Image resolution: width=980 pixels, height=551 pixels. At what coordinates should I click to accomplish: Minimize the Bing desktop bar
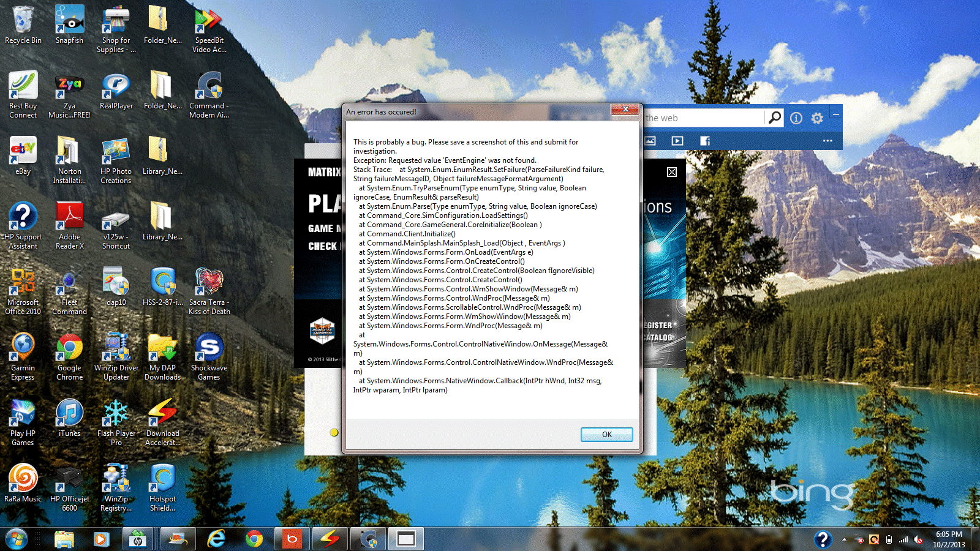[x=835, y=114]
